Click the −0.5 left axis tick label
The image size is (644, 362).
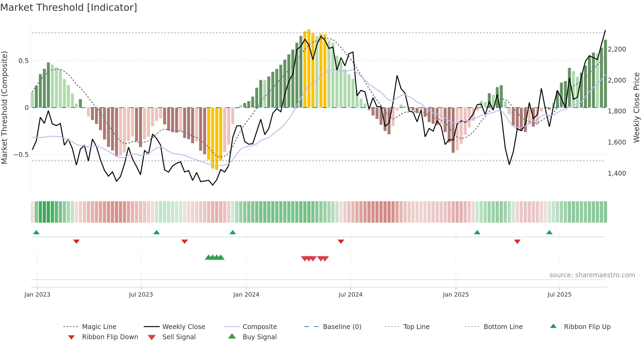click(21, 155)
